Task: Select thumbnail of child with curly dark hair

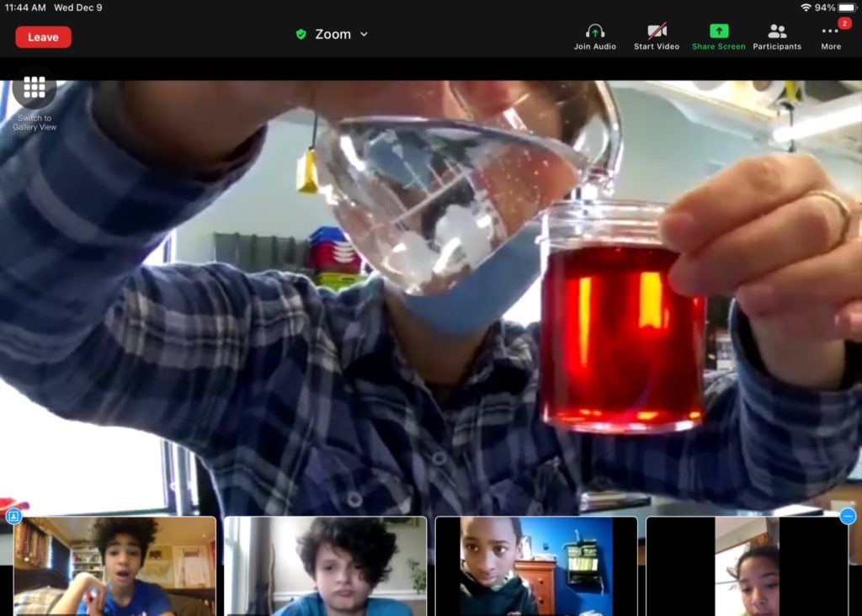Action: click(x=326, y=566)
